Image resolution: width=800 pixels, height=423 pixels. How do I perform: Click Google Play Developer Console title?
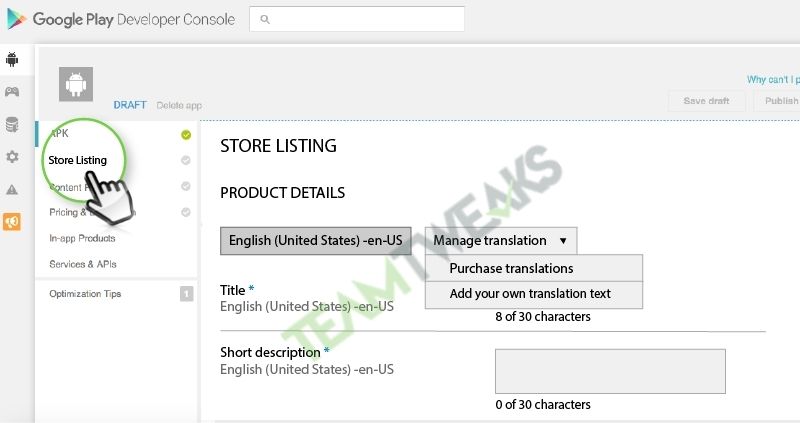pos(134,19)
